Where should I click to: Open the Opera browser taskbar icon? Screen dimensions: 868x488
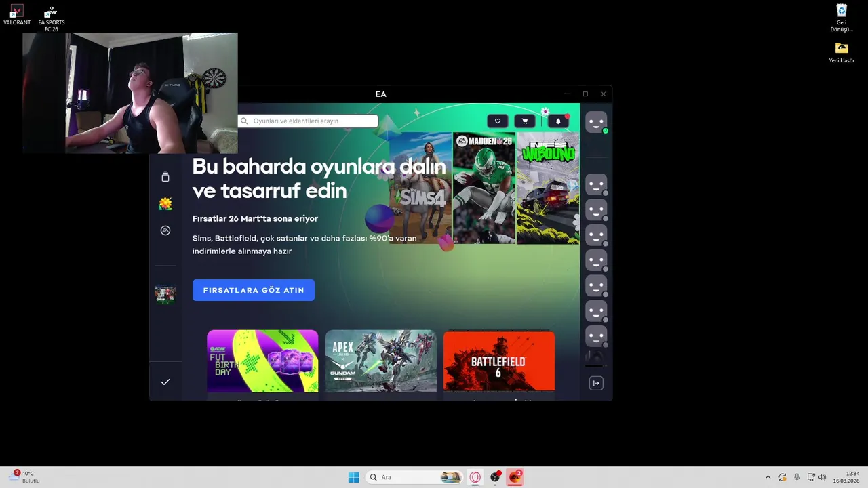tap(475, 477)
